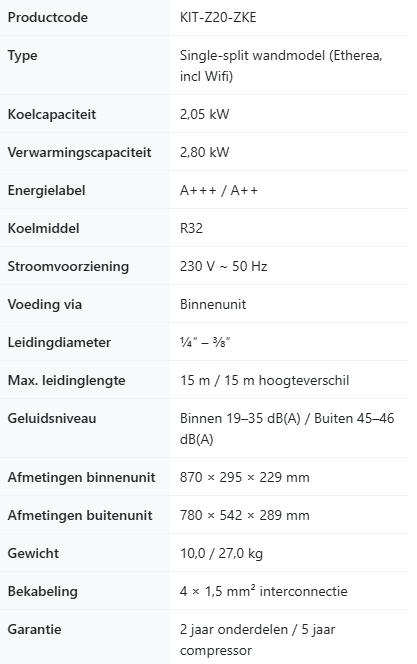Image resolution: width=417 pixels, height=664 pixels.
Task: Click the Binnenunit value in Voeding via row
Action: point(213,304)
